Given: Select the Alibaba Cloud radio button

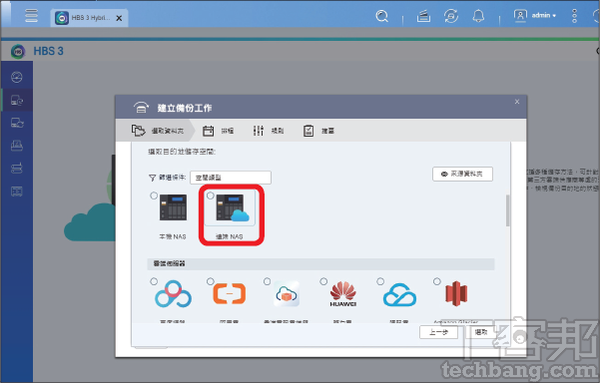Looking at the screenshot, I should coord(210,281).
